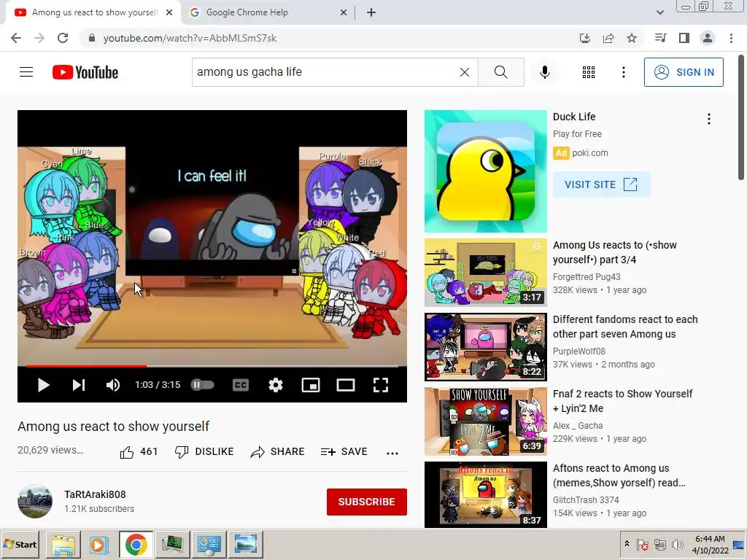Mute the video volume
The width and height of the screenshot is (747, 560).
click(x=113, y=385)
